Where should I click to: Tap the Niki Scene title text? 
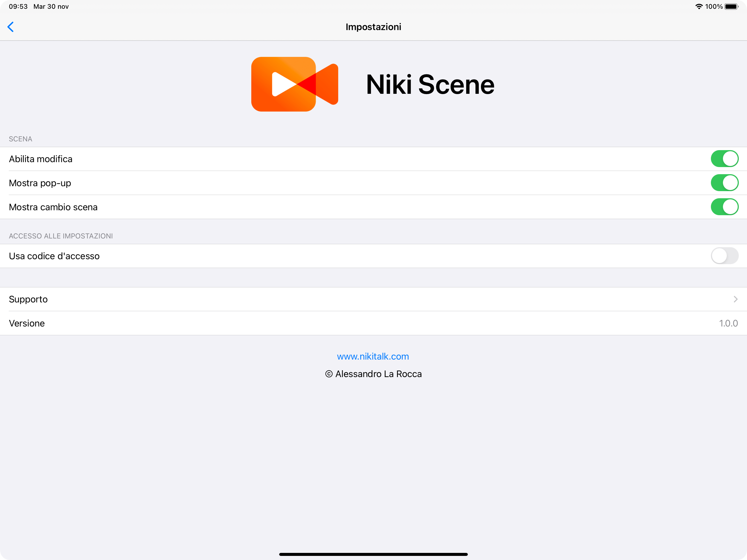(x=430, y=84)
